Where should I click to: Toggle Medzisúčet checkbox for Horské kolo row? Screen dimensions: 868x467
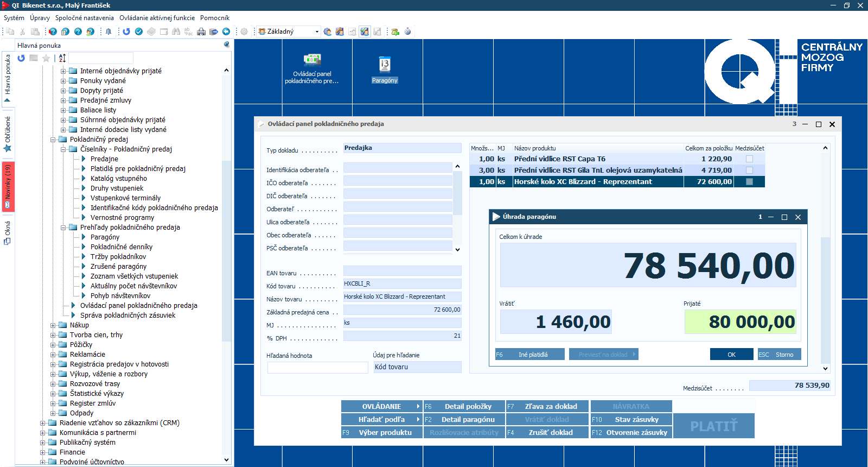pyautogui.click(x=749, y=182)
